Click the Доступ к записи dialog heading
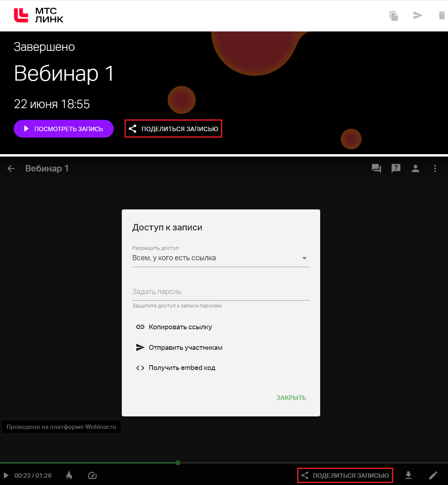This screenshot has width=448, height=485. point(167,228)
